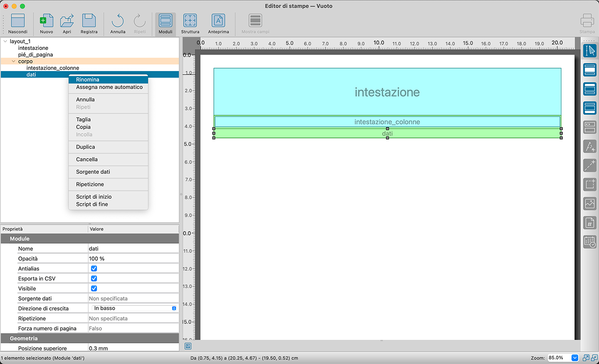The image size is (599, 364).
Task: Click the Nuovo toolbar icon
Action: (46, 21)
